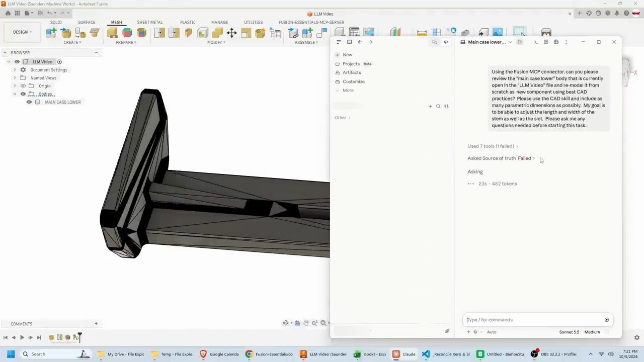
Task: Open the code view icon in Claude header
Action: (446, 42)
